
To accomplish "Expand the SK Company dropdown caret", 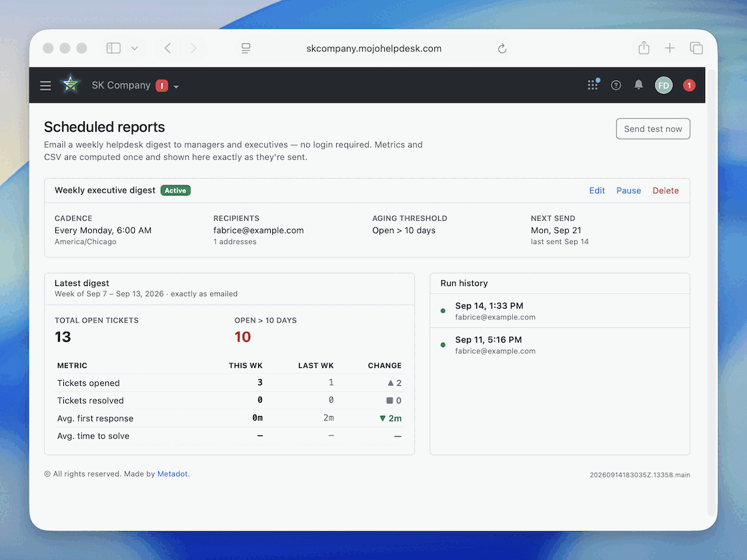I will [176, 87].
